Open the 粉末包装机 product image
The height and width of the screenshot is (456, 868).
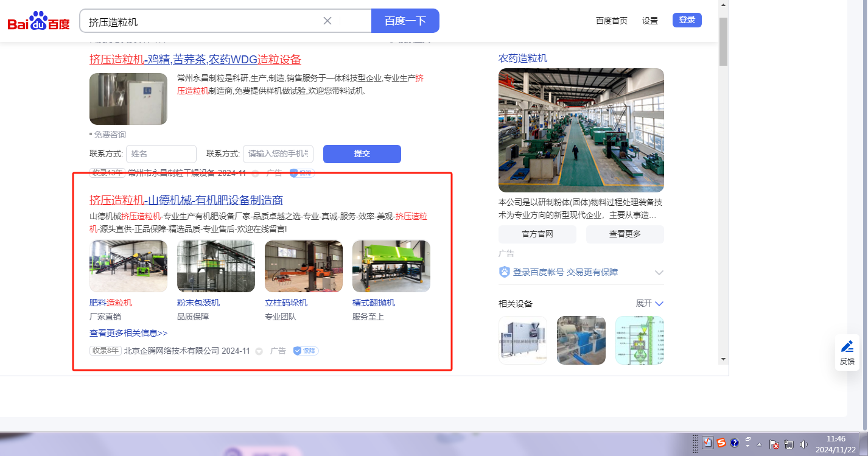click(216, 266)
